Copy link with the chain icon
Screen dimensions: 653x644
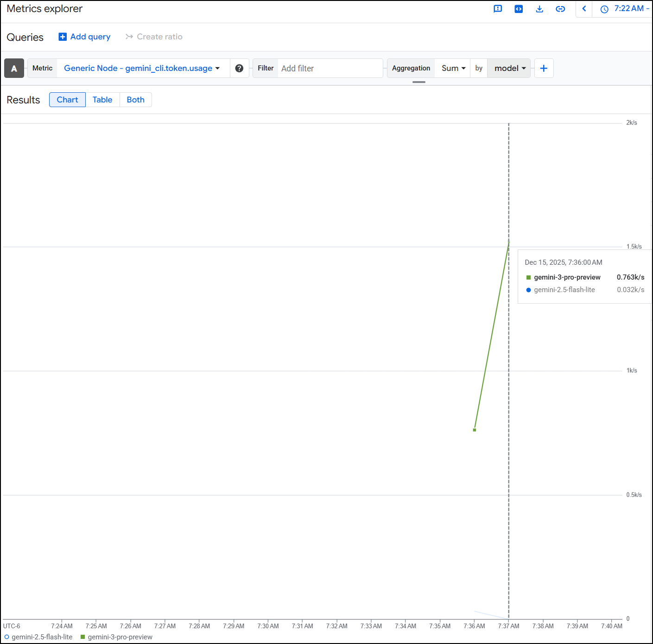[x=560, y=9]
